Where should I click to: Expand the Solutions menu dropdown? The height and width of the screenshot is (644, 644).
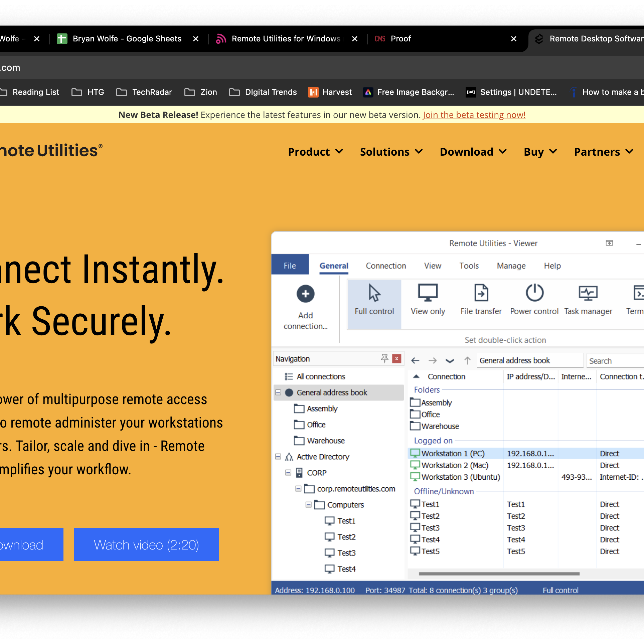point(391,152)
